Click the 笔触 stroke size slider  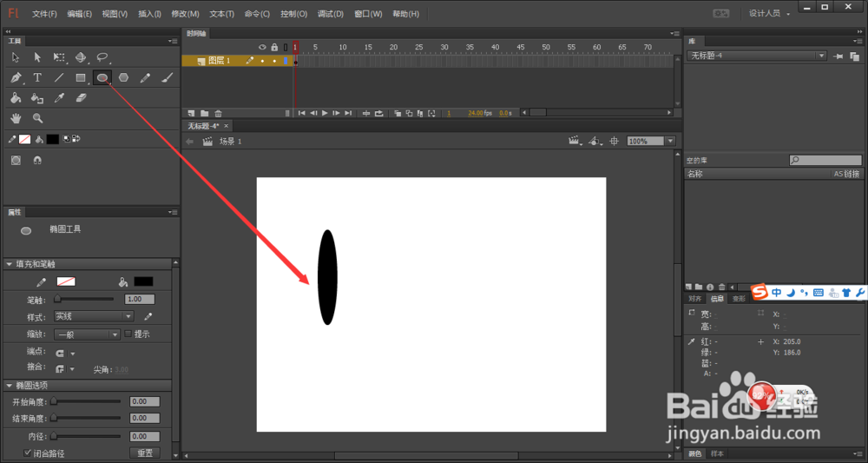pos(85,299)
